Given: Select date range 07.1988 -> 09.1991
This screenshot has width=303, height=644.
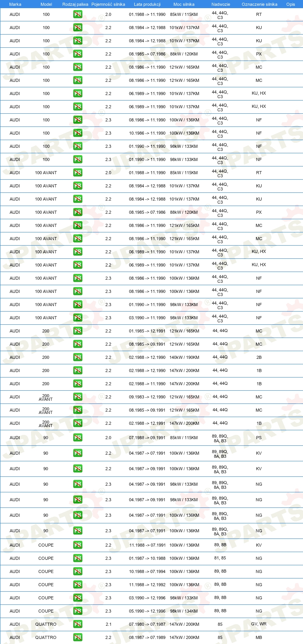Looking at the screenshot, I should (x=147, y=438).
